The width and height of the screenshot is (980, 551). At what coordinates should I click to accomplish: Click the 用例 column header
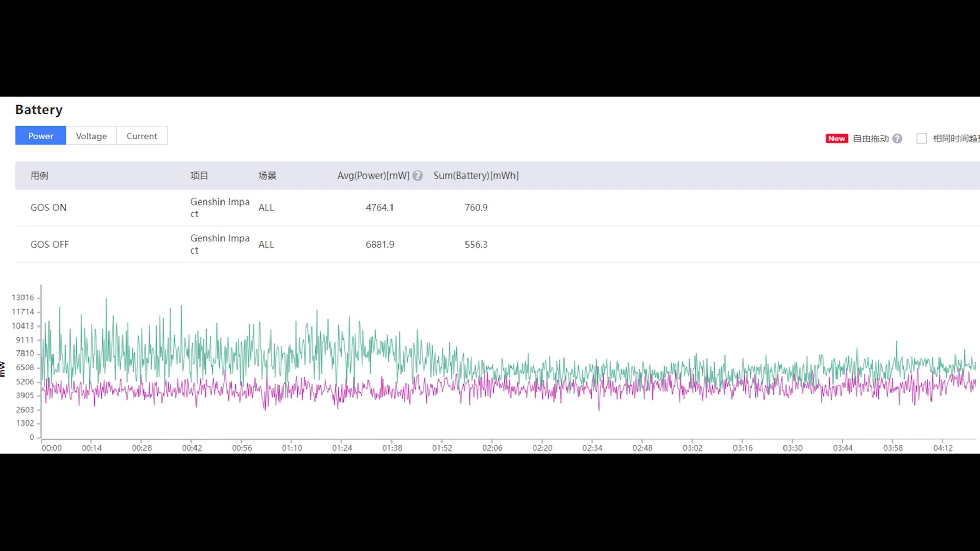39,176
